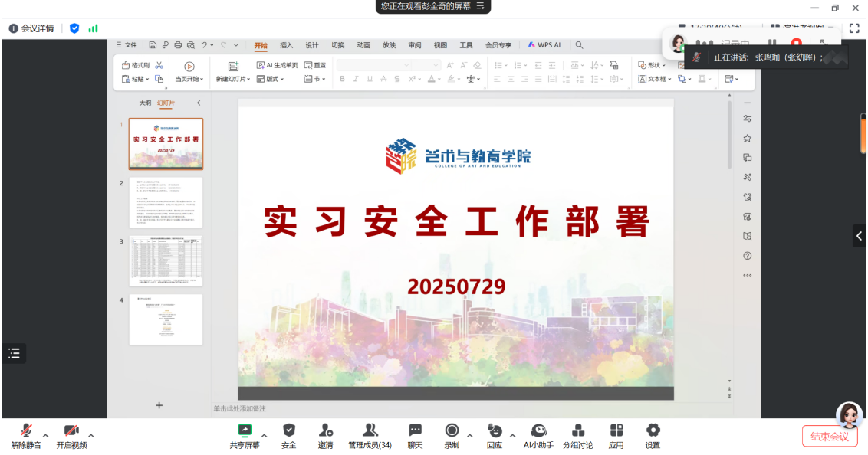Open Breakout rooms (分组讨论)
This screenshot has height=455, width=868.
[x=578, y=431]
